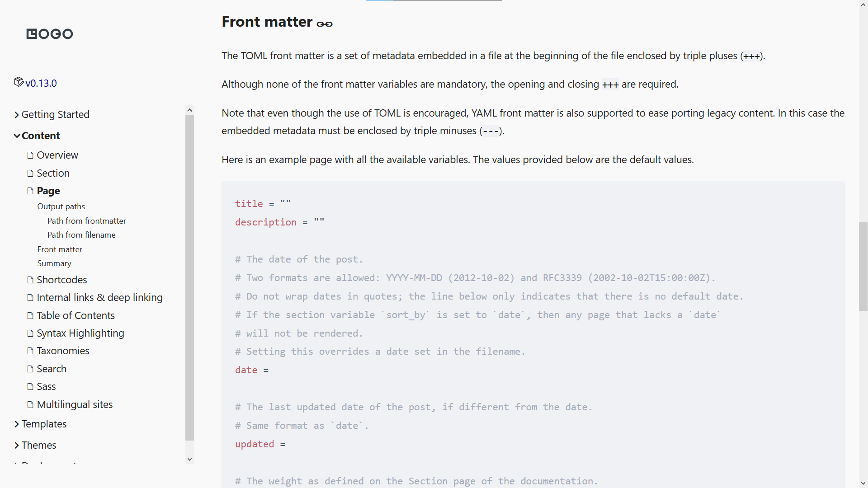This screenshot has width=868, height=488.
Task: Click the page document icon for Taxonomies
Action: coord(30,351)
